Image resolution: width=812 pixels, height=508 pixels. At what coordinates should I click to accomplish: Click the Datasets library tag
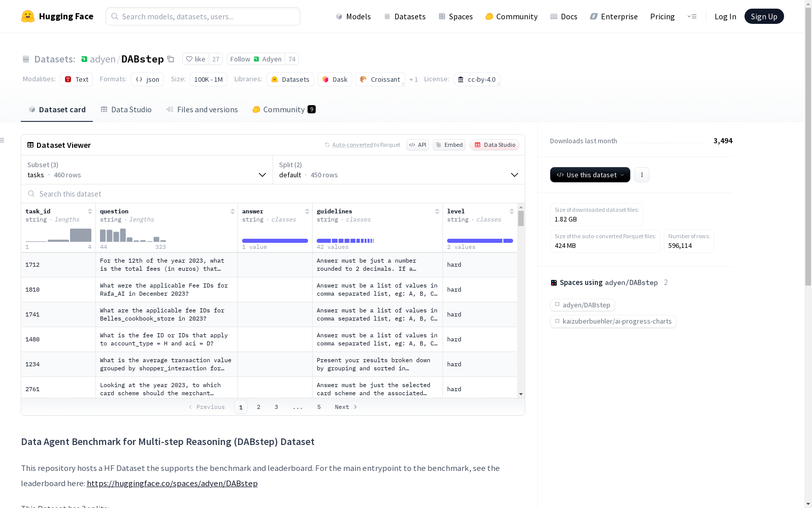[x=290, y=79]
